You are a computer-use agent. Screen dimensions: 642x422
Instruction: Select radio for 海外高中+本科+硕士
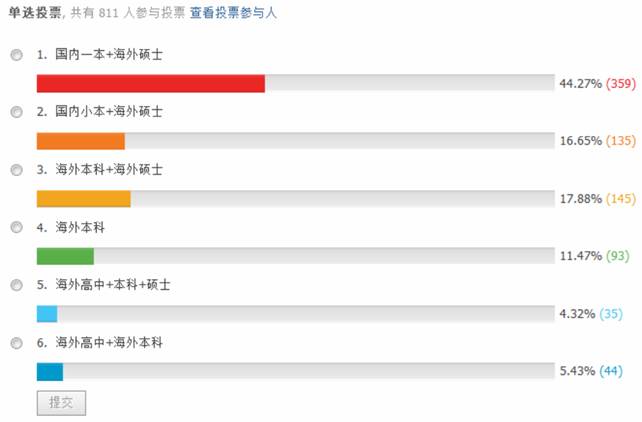click(16, 285)
